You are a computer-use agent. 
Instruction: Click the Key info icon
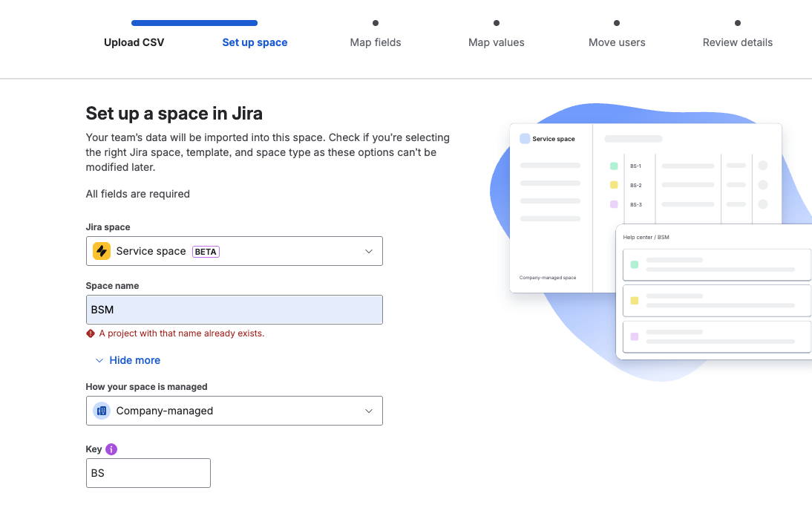(x=111, y=449)
